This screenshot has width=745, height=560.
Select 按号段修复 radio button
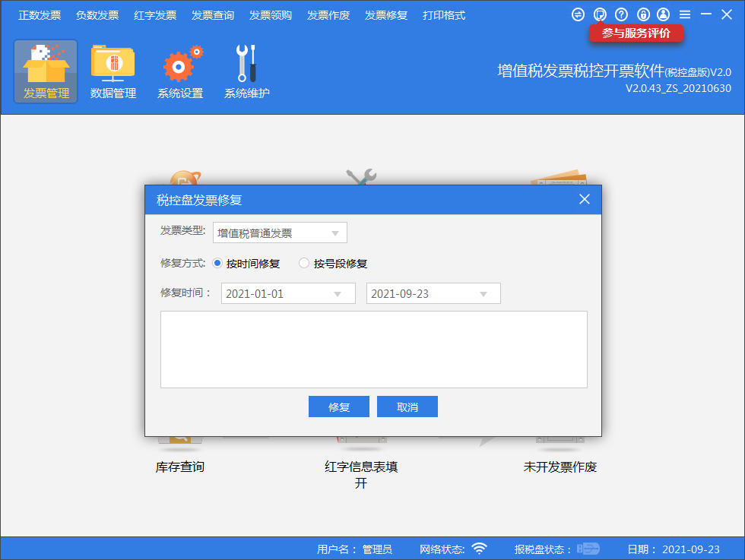[x=304, y=263]
